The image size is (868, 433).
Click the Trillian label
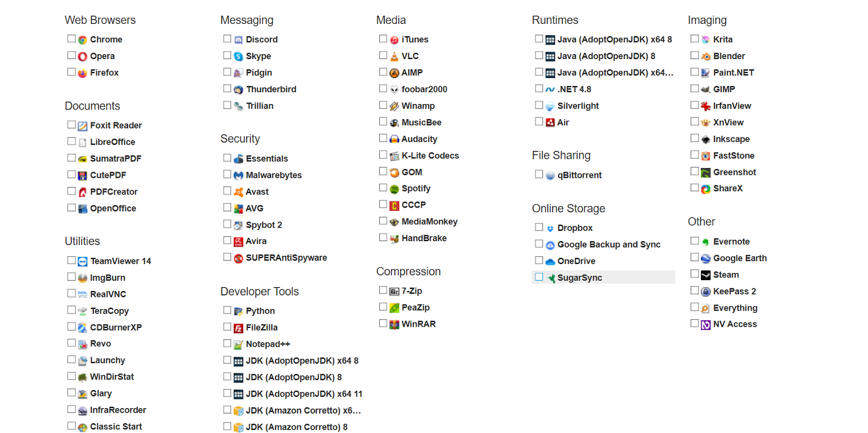click(260, 106)
